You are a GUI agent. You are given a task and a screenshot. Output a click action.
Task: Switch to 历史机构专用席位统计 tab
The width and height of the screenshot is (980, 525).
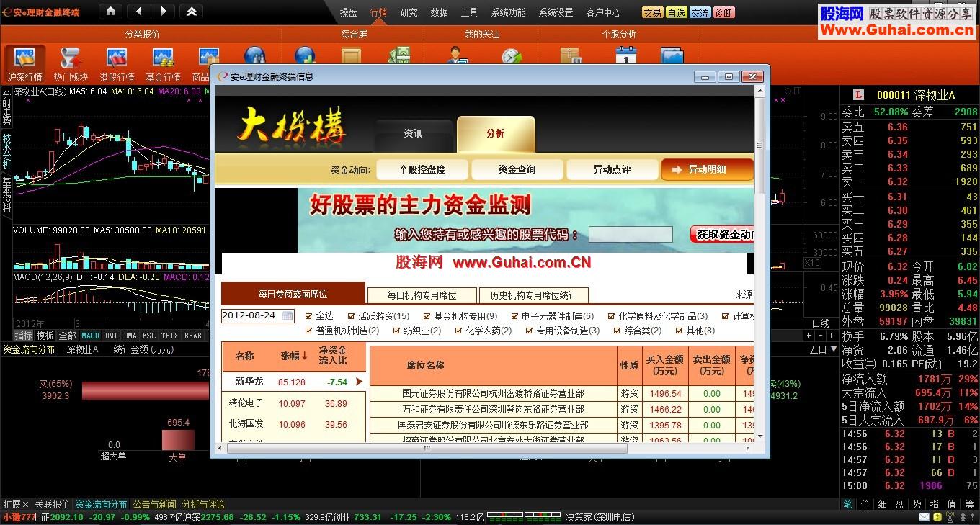point(533,295)
